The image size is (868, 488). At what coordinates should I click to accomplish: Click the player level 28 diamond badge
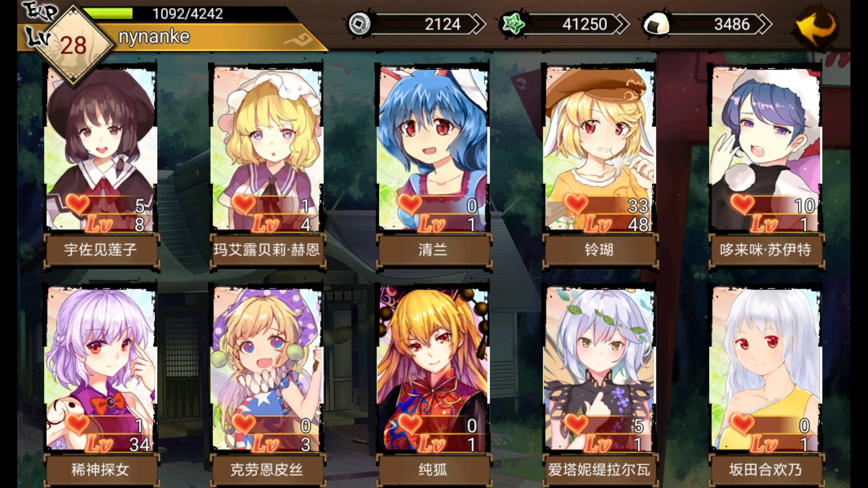(x=73, y=45)
